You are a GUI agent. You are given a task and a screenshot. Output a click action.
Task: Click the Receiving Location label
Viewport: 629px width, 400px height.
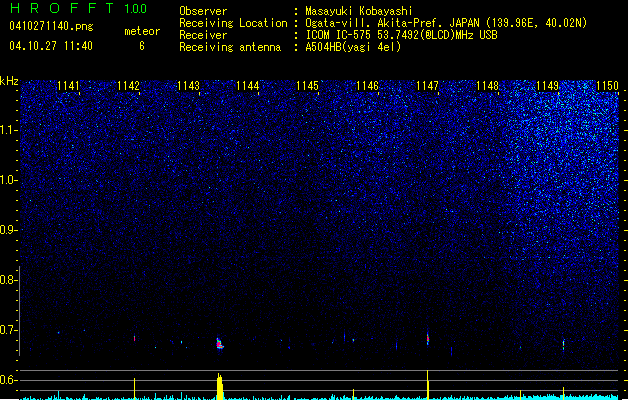pos(233,23)
